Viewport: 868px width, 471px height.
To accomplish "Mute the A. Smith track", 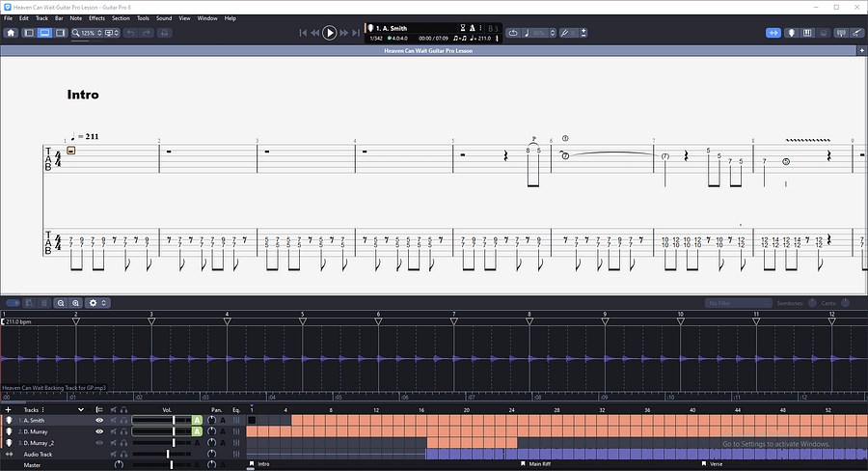I will pyautogui.click(x=114, y=421).
